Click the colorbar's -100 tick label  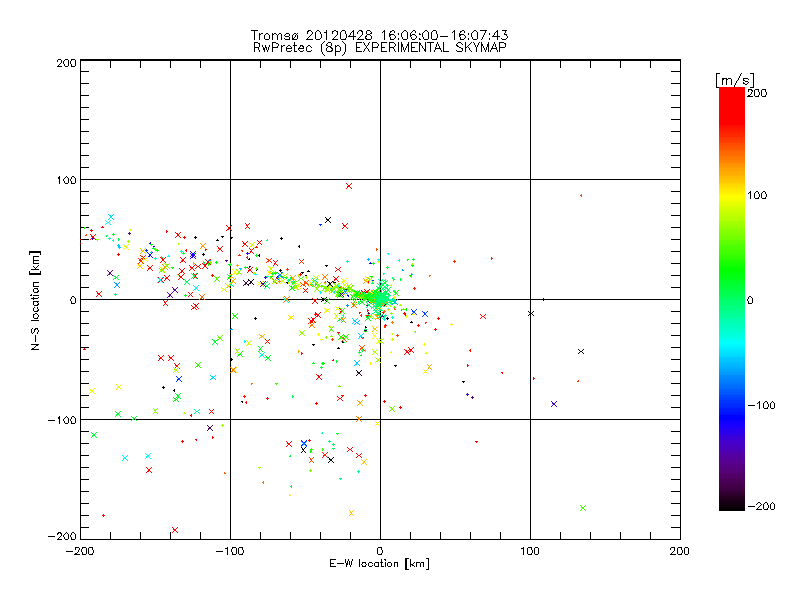click(761, 405)
